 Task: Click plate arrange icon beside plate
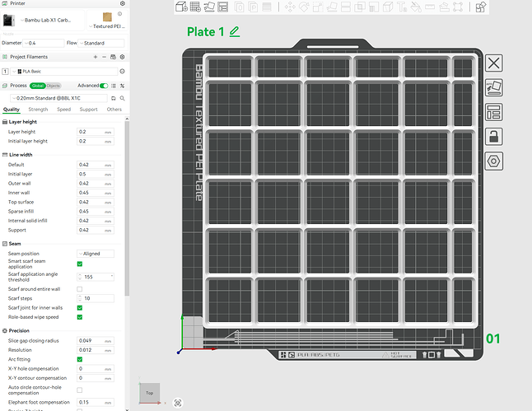(493, 112)
